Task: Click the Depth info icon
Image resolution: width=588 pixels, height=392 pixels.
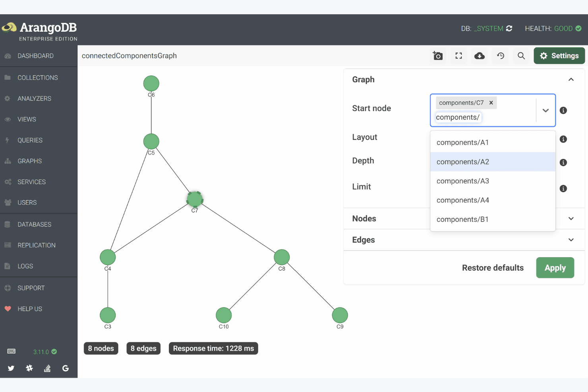Action: tap(563, 162)
